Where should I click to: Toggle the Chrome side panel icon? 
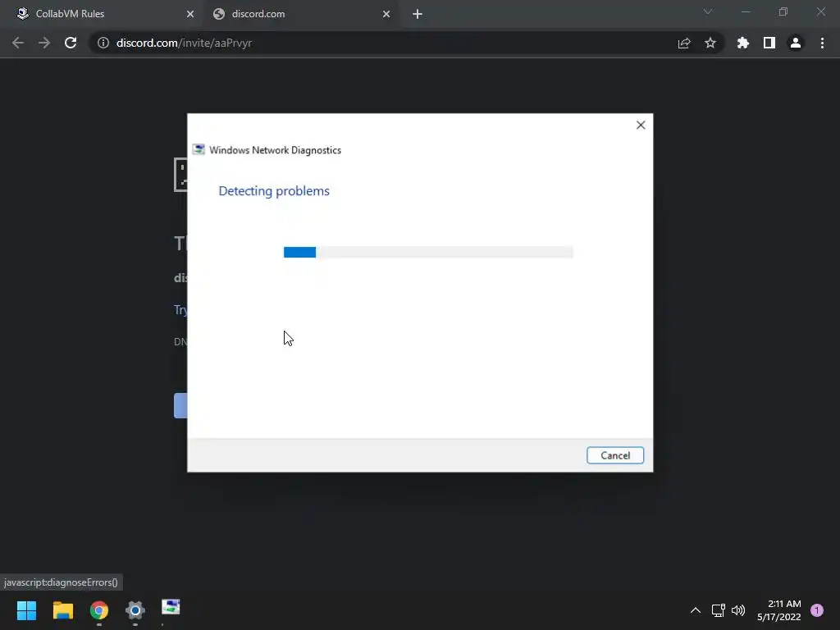click(769, 43)
